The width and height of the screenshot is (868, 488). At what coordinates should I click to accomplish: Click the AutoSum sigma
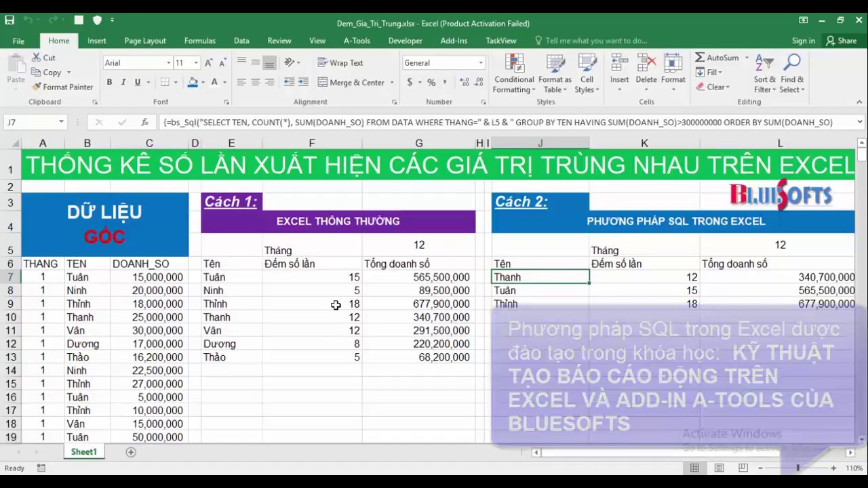[x=700, y=58]
